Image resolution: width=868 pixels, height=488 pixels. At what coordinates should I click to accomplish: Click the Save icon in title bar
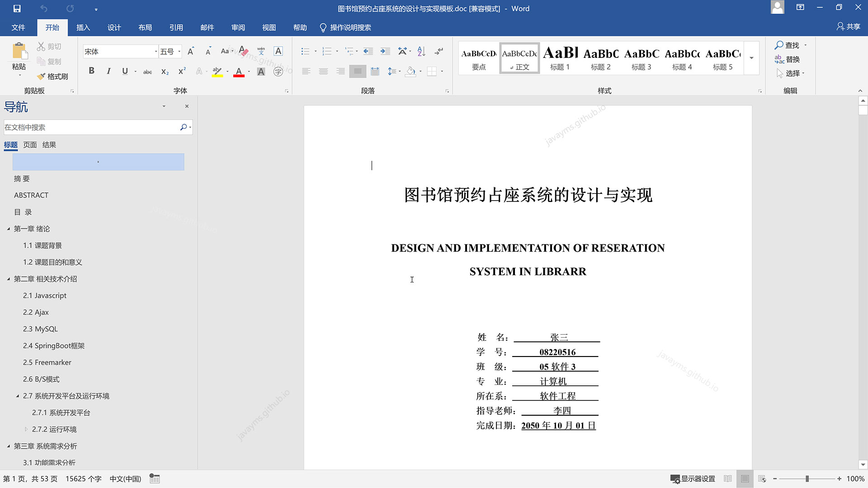17,9
